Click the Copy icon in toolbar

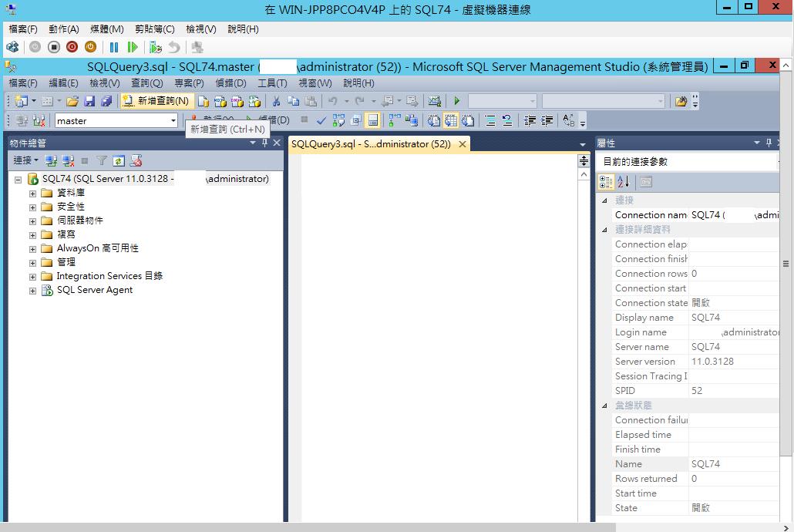pos(293,101)
